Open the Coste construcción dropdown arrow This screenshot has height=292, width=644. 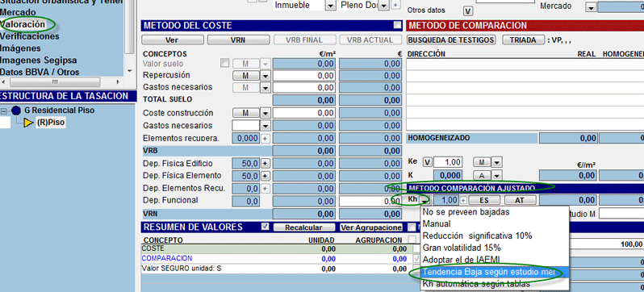click(x=266, y=113)
